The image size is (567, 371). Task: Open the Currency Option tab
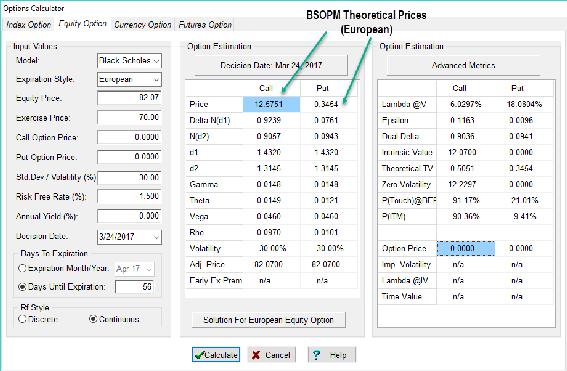click(143, 25)
